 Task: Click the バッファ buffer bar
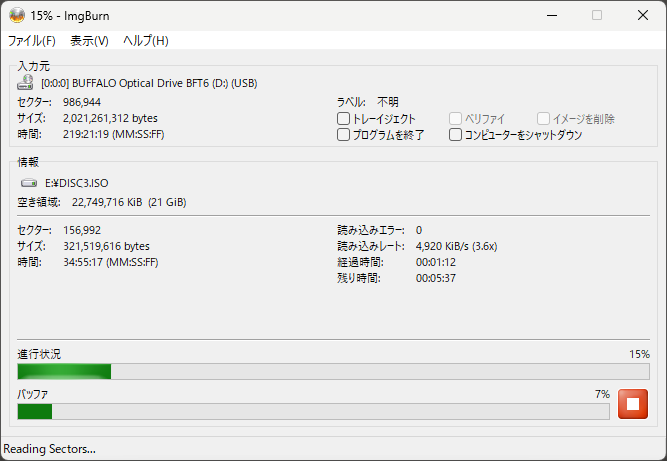tap(314, 411)
